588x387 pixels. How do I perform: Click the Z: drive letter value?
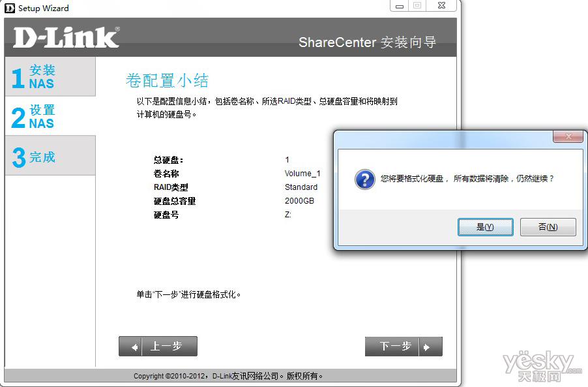pyautogui.click(x=287, y=215)
